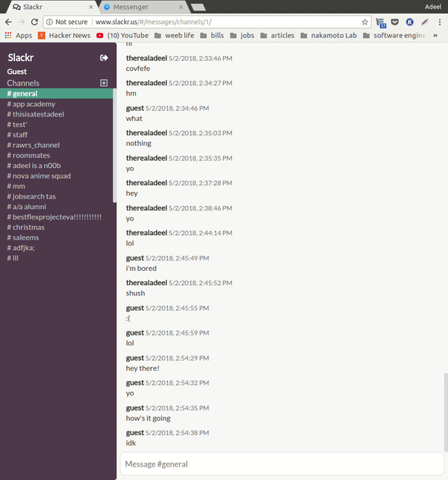
Task: Expand the articles bookmarks folder
Action: coord(277,36)
